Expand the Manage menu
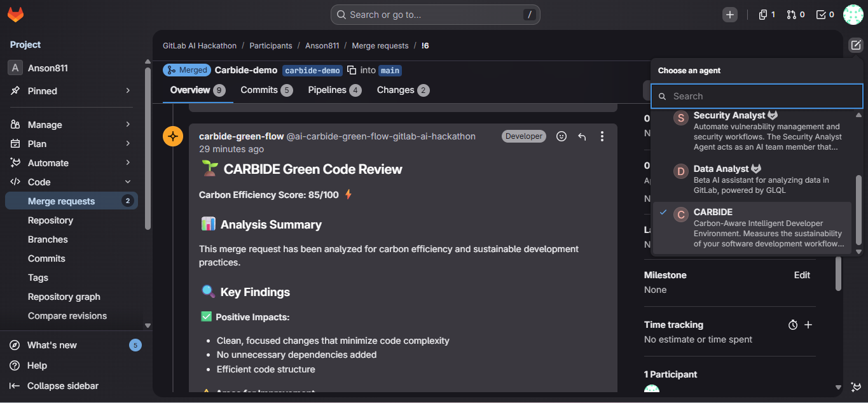The image size is (868, 403). point(128,125)
